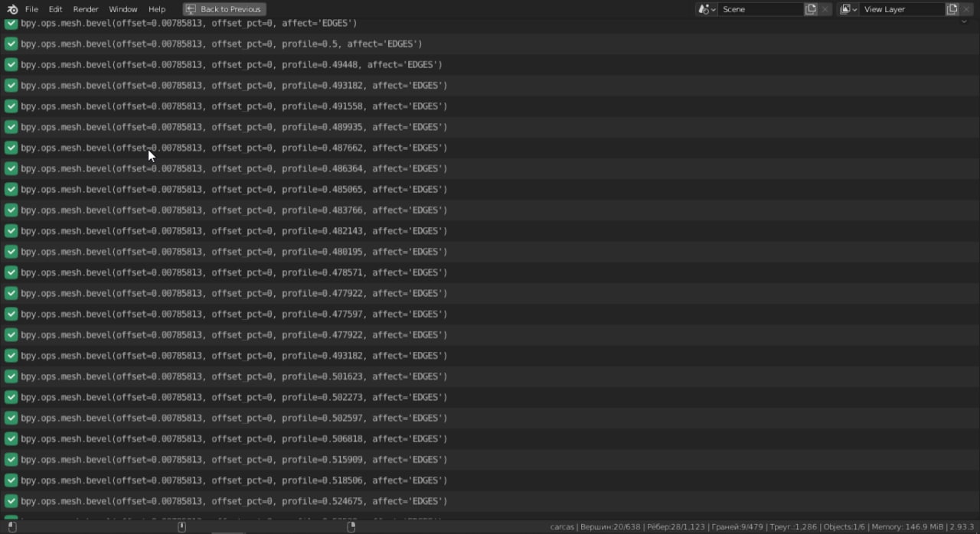The width and height of the screenshot is (980, 534).
Task: Click the check icon for profile=0.501623 row
Action: 11,376
